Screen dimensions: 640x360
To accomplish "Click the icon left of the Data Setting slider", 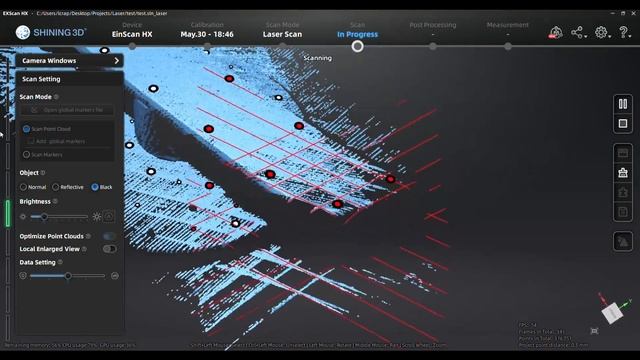I will click(x=23, y=276).
